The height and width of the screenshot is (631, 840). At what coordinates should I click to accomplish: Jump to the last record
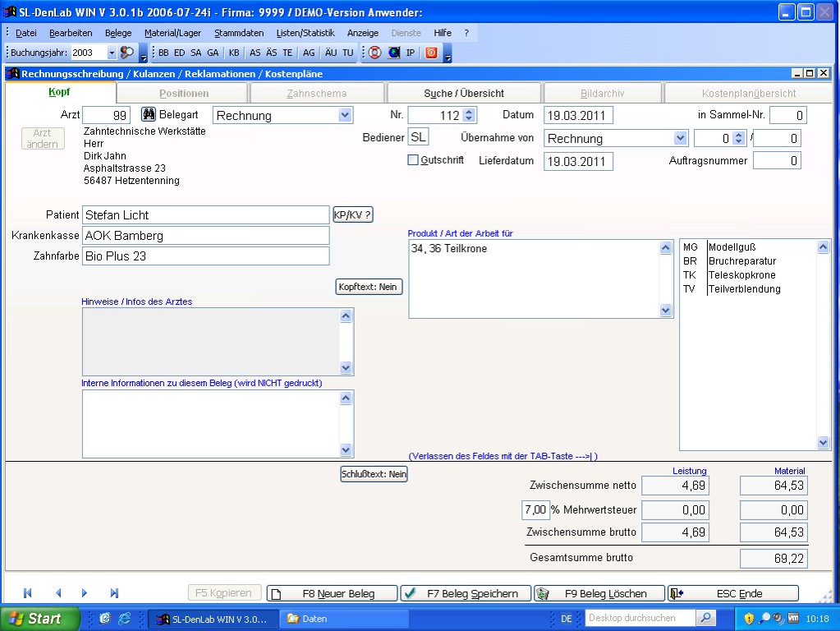point(114,593)
